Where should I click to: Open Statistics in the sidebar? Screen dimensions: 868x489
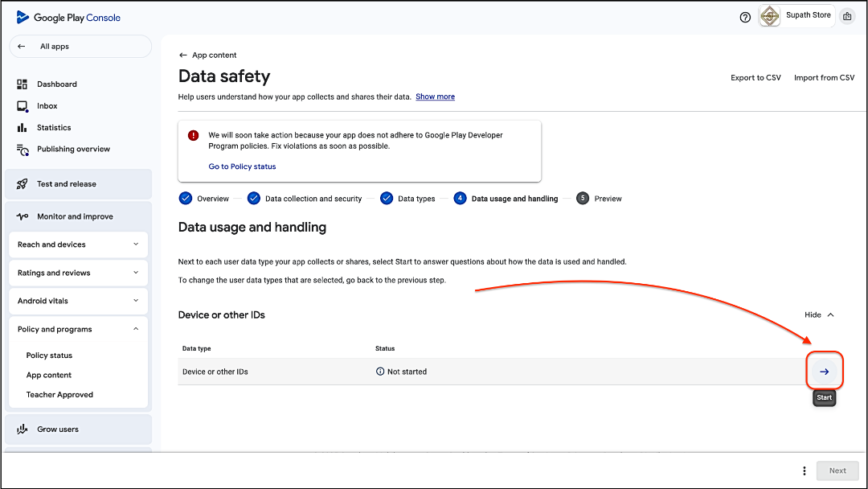53,128
